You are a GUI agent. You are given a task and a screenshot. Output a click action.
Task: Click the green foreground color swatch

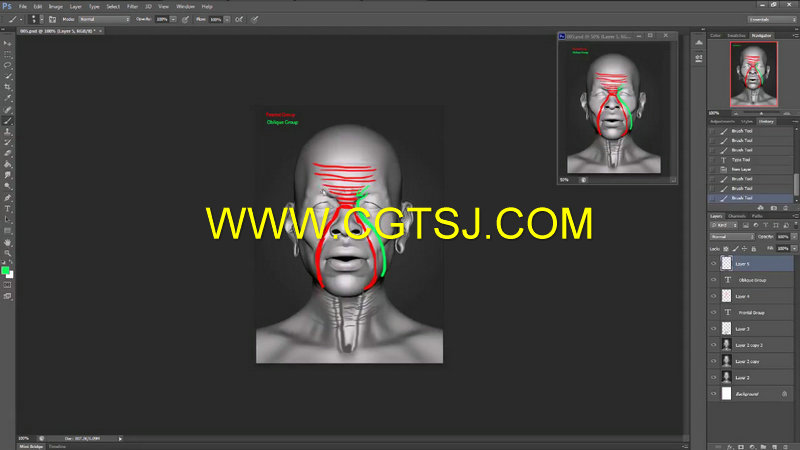click(5, 270)
